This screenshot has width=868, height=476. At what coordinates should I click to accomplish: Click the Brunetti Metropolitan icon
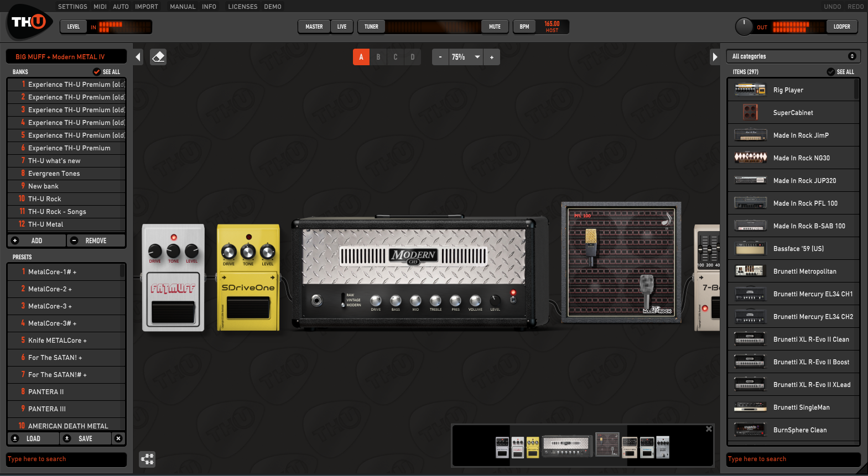[x=750, y=271]
